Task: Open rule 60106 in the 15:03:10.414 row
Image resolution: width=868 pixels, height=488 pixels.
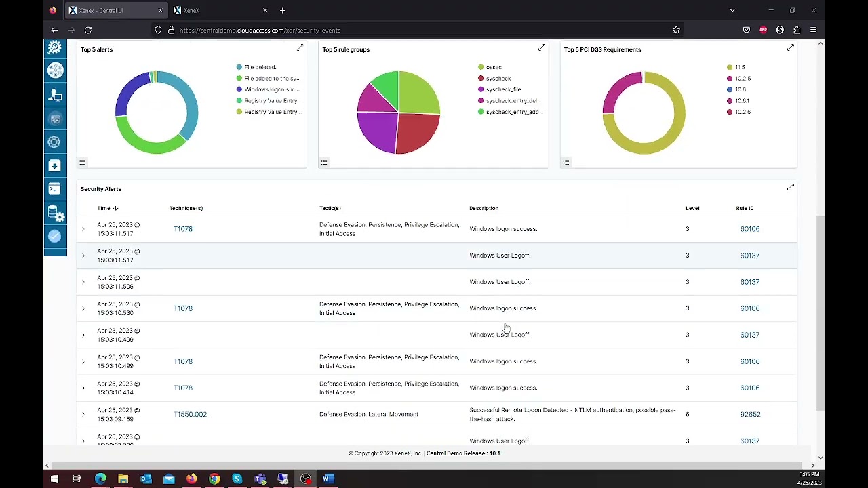Action: pyautogui.click(x=750, y=388)
